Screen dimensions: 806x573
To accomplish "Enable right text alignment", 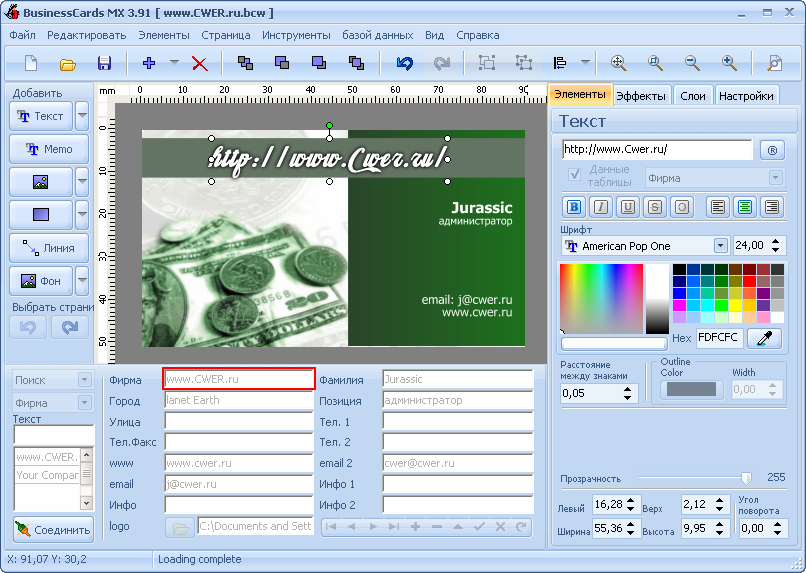I will pyautogui.click(x=771, y=207).
